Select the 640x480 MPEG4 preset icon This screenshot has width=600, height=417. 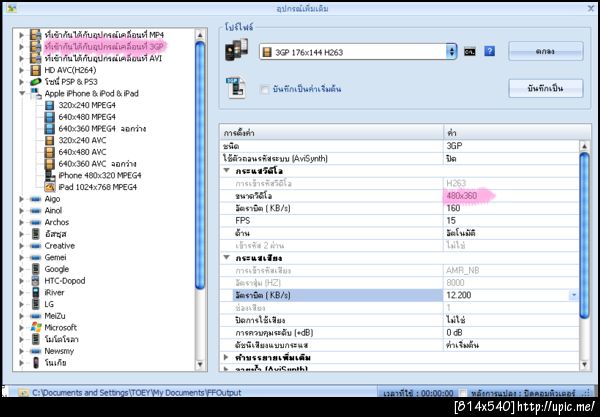[x=50, y=117]
